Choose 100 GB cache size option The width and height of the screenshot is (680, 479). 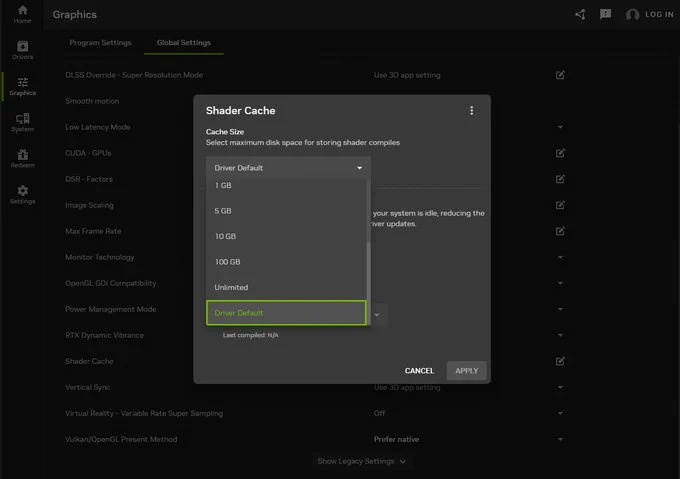286,262
